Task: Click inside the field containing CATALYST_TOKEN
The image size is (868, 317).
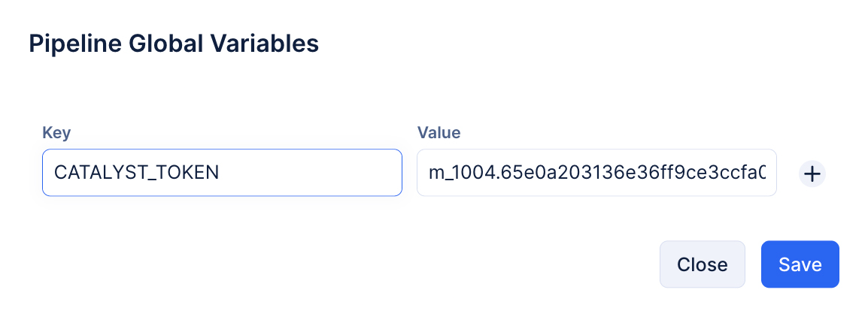Action: point(222,173)
